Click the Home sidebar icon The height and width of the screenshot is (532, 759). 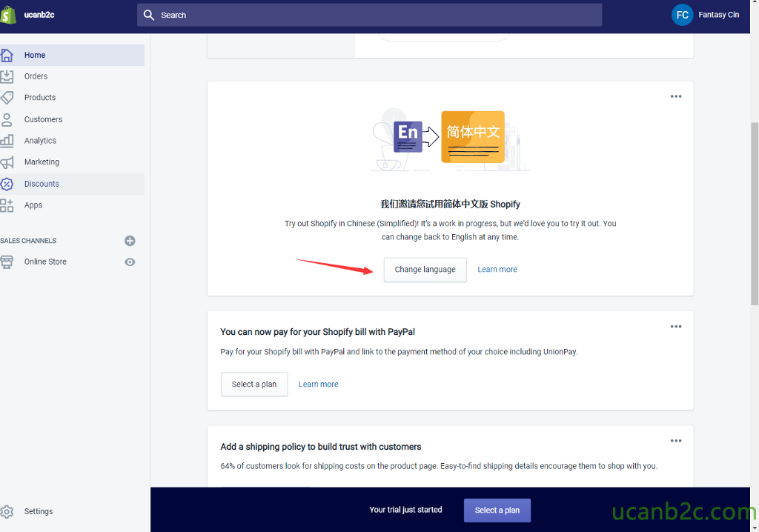(7, 55)
